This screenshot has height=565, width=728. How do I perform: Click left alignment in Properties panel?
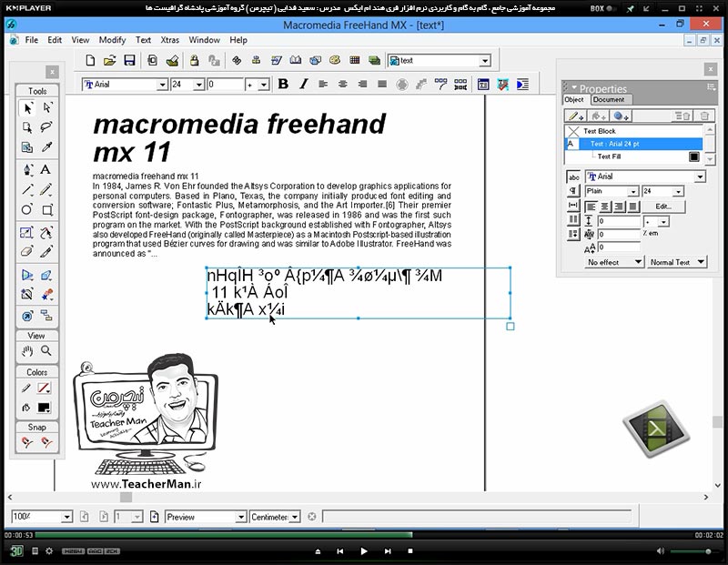pos(591,207)
